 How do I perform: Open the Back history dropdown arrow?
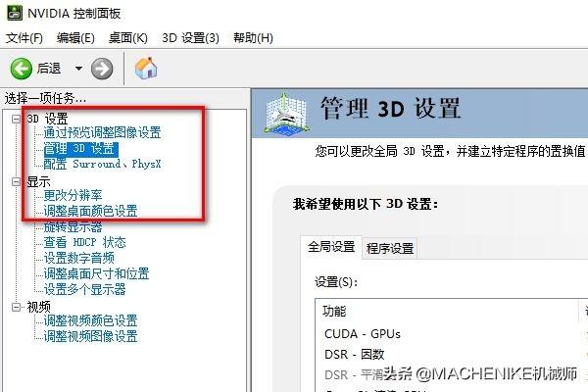pos(78,69)
